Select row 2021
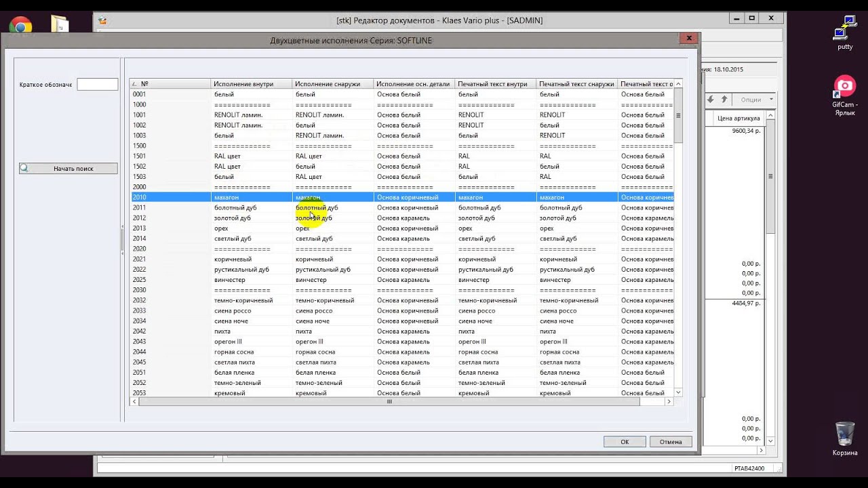This screenshot has height=488, width=868. coord(402,259)
